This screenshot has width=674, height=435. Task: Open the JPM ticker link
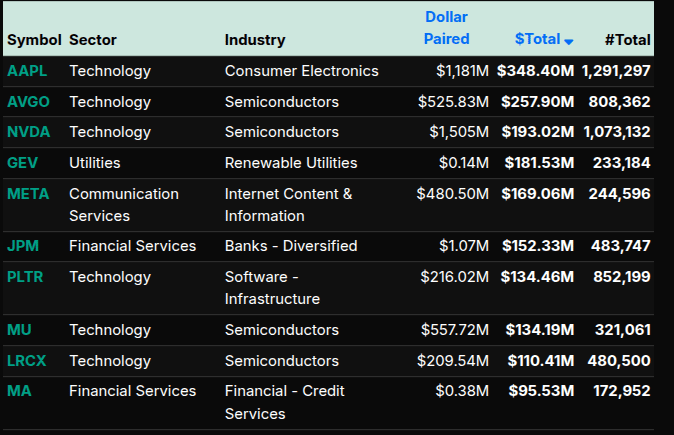(x=23, y=246)
